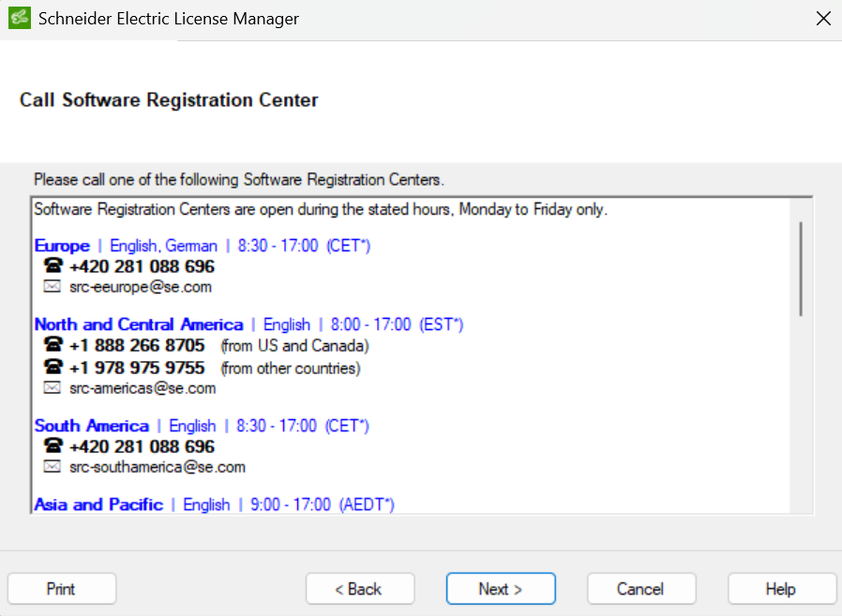
Task: Click the phone icon beside Europe number +420 281 088 696
Action: tap(53, 265)
